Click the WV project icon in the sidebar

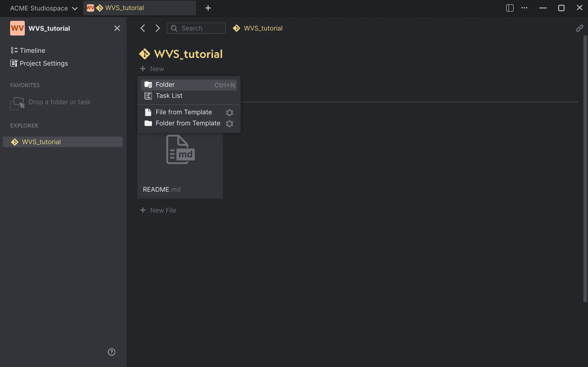17,28
